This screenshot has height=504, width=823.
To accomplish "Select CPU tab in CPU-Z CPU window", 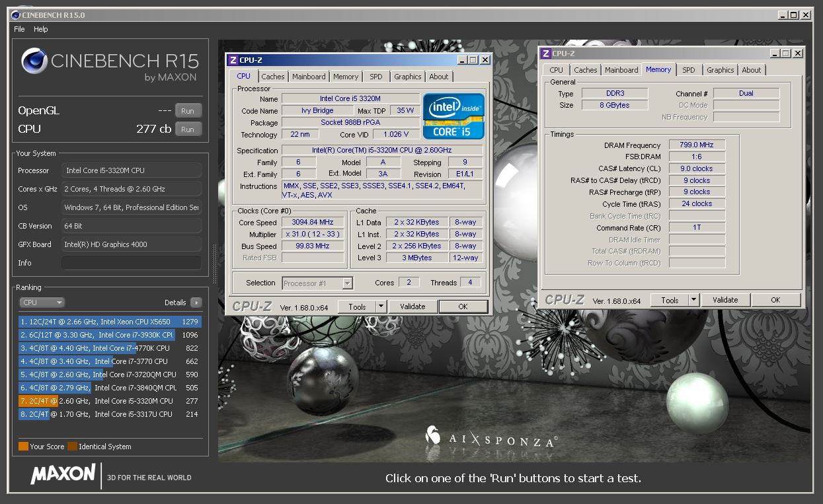I will [x=244, y=76].
